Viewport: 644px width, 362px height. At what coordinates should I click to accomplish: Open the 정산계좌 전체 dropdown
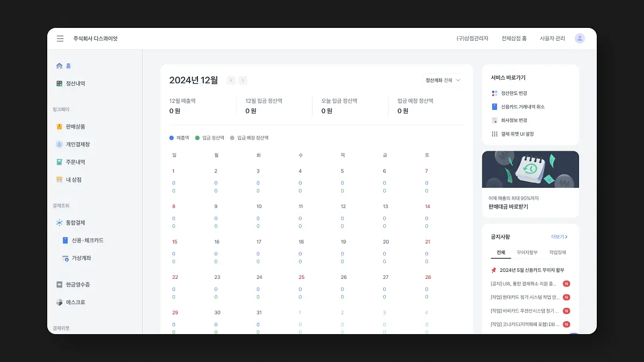443,80
